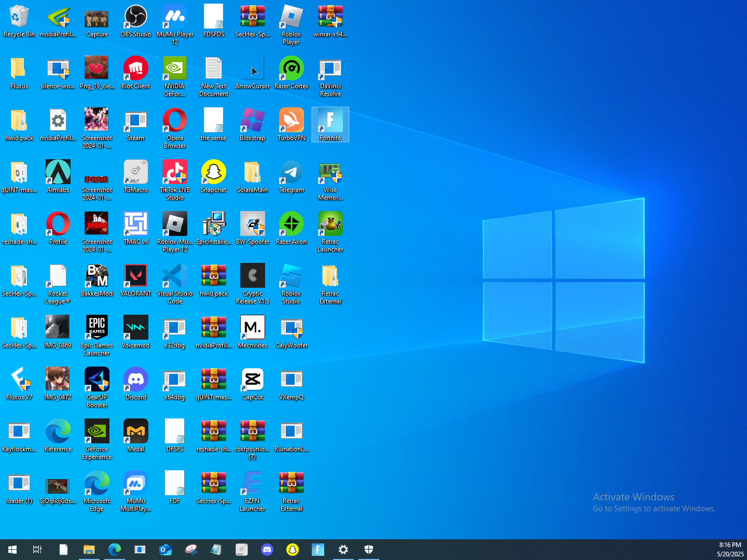Click the VALORANT desktop shortcut
Image resolution: width=747 pixels, height=560 pixels.
point(135,276)
